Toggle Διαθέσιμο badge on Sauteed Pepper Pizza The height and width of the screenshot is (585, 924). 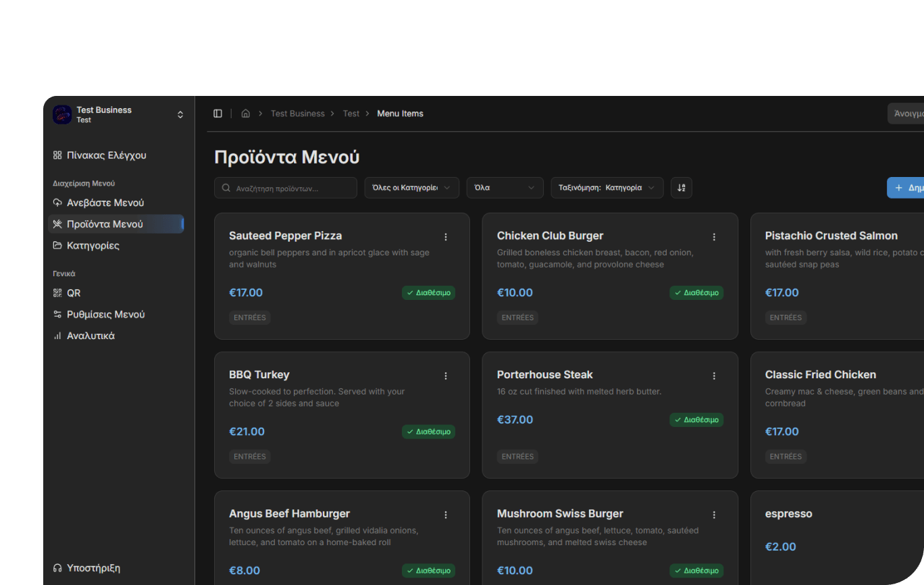428,293
